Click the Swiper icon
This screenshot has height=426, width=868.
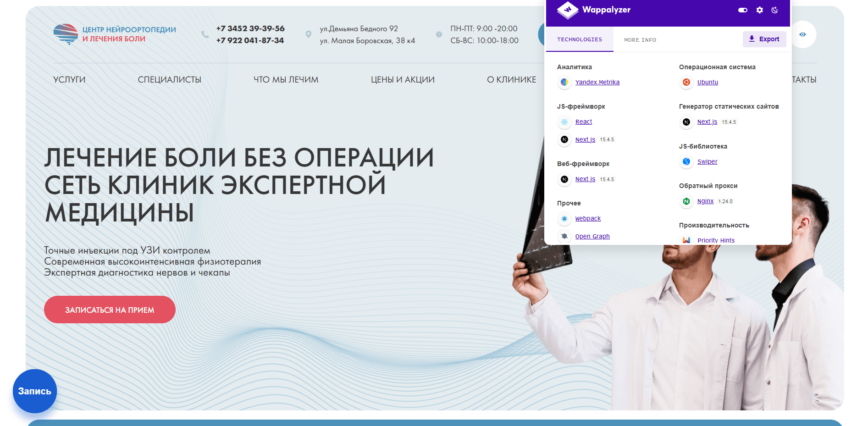(686, 161)
